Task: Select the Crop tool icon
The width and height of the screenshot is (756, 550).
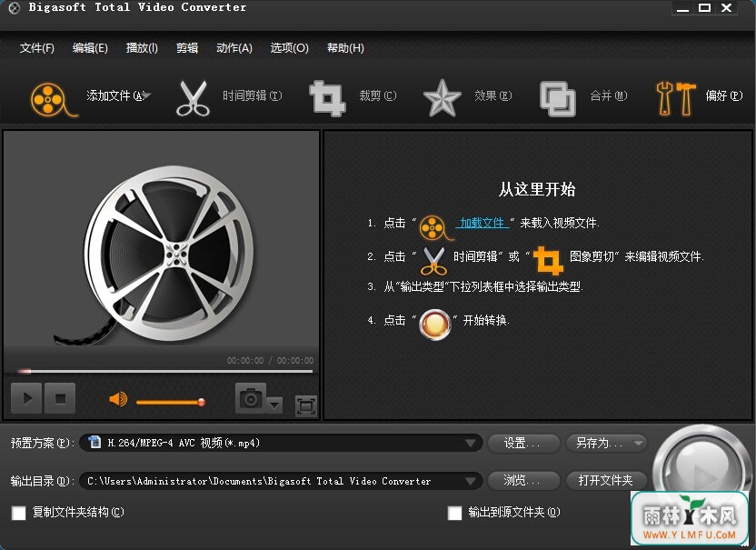Action: (x=327, y=98)
